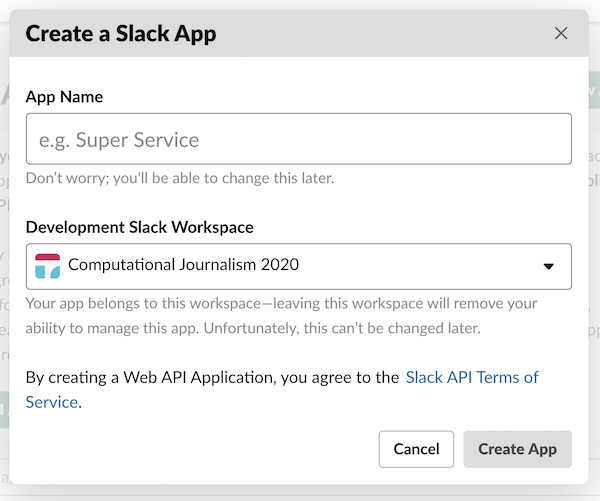Open the Slack API Terms of Service link
This screenshot has width=600, height=501.
point(471,377)
